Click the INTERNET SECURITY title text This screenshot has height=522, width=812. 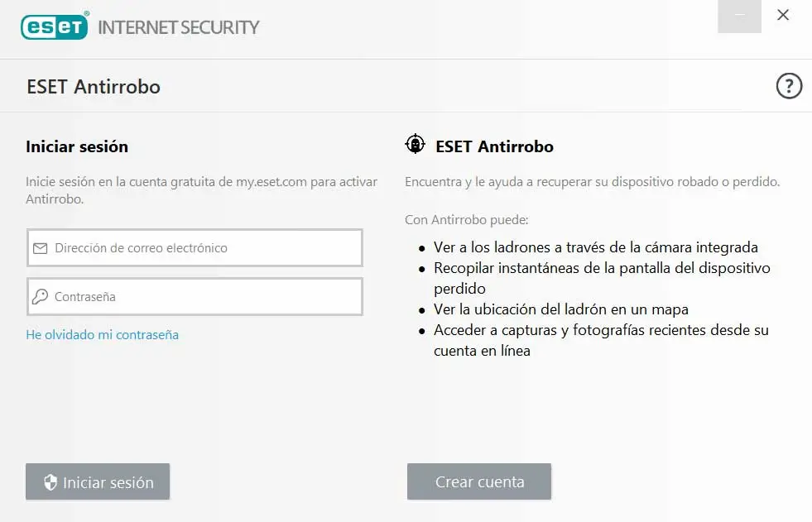coord(179,27)
